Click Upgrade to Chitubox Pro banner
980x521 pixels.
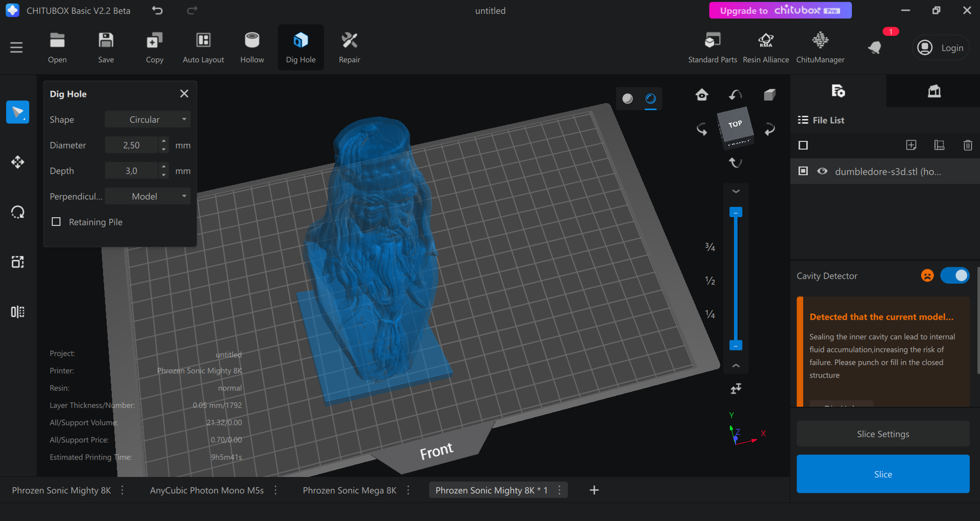(780, 10)
